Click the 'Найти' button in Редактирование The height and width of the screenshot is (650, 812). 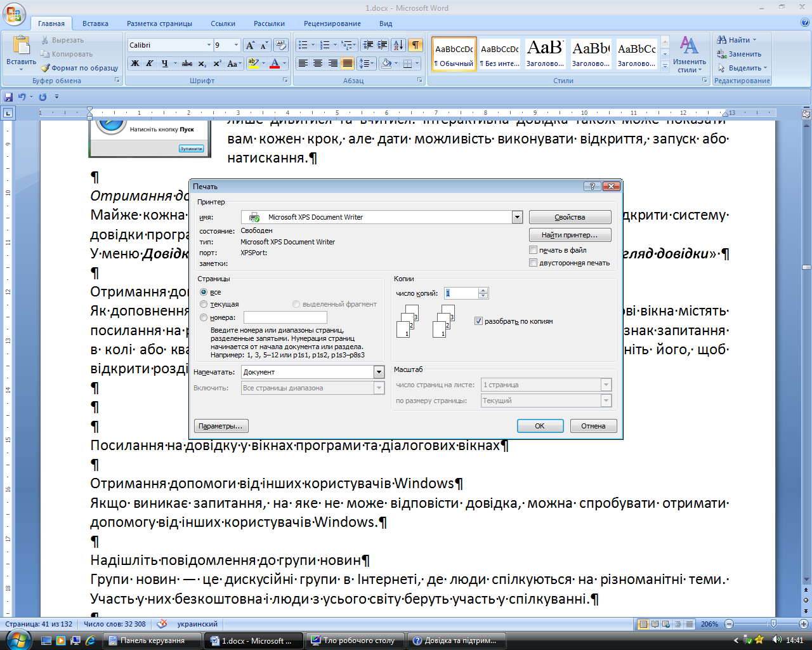pyautogui.click(x=737, y=40)
